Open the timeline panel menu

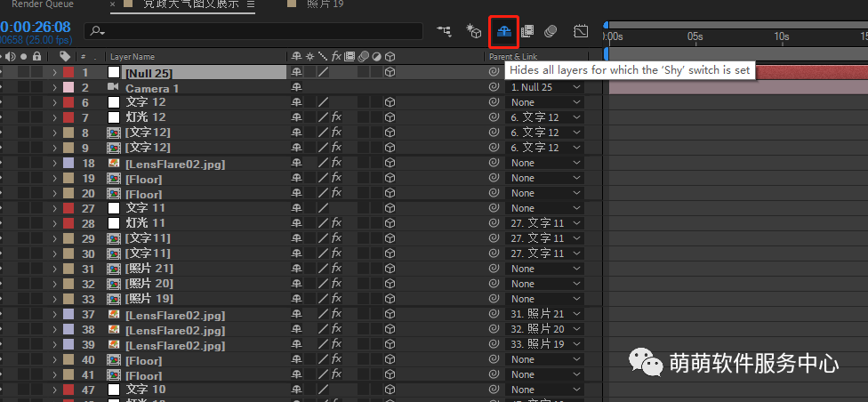pos(250,4)
